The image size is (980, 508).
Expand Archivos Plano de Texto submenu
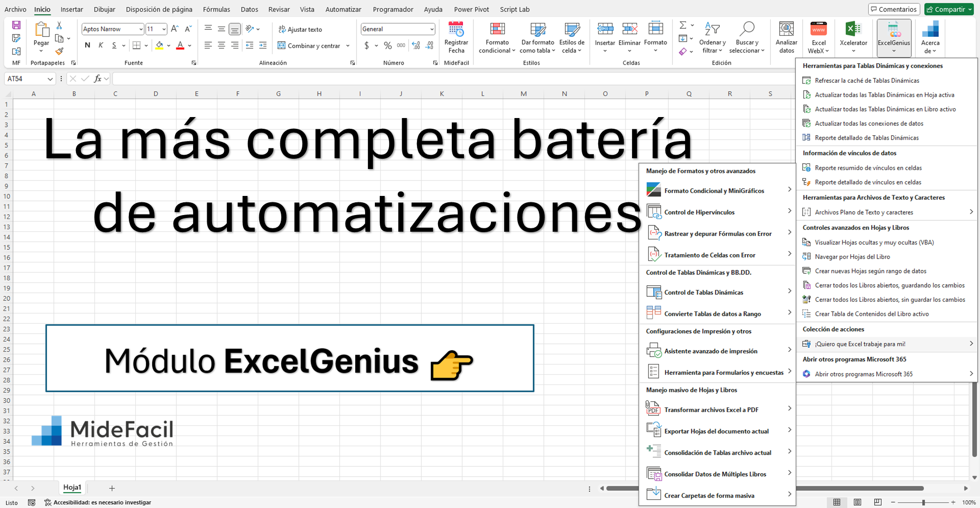pos(887,212)
